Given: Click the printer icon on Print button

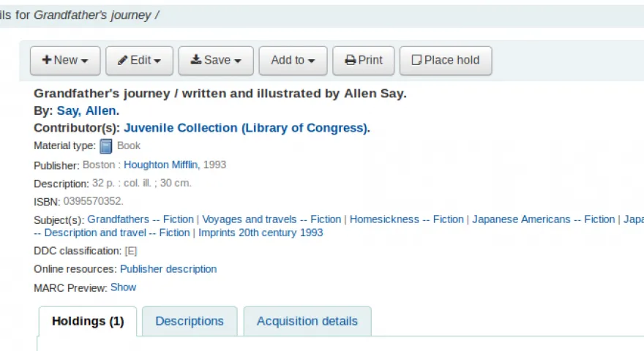Looking at the screenshot, I should point(351,61).
